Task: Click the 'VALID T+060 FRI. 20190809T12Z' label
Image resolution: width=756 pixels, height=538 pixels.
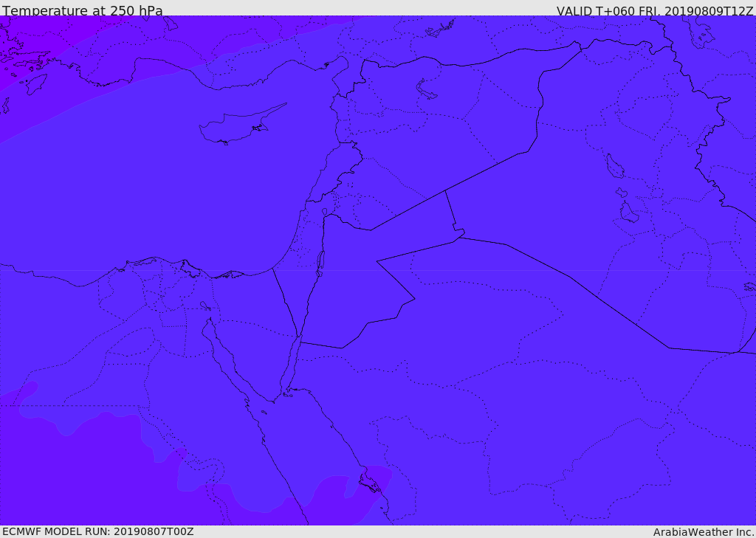Action: [654, 10]
